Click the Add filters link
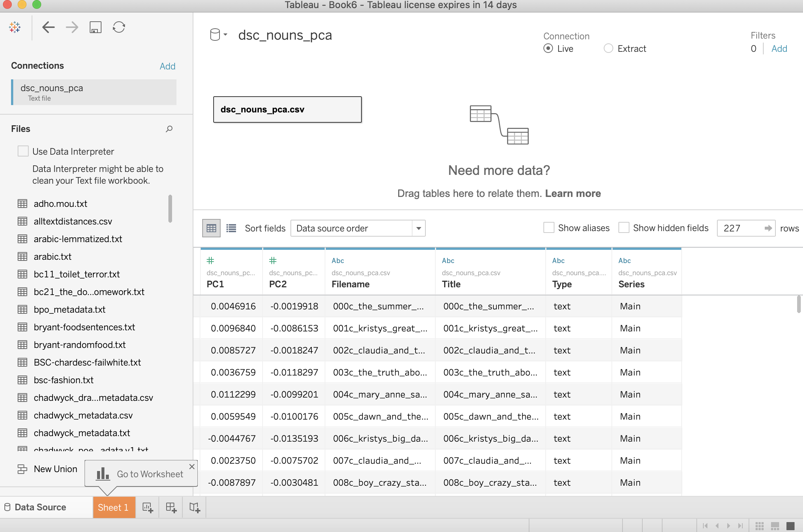The image size is (803, 532). (779, 48)
